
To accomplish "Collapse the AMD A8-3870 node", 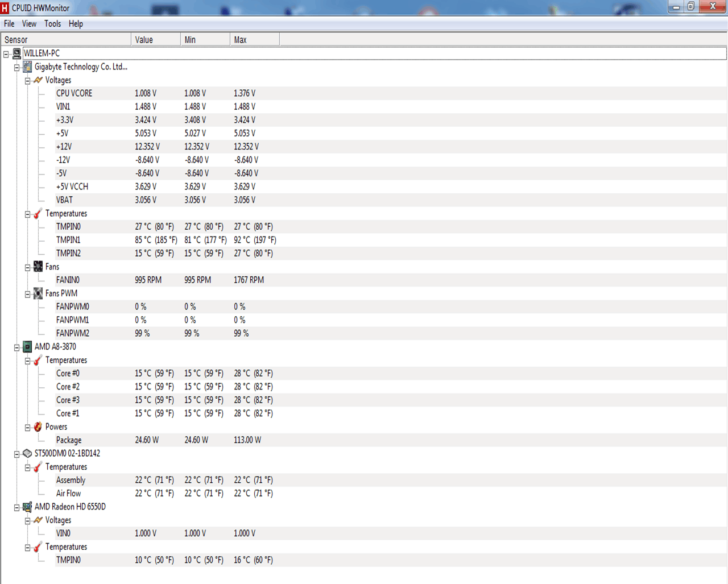I will [17, 347].
